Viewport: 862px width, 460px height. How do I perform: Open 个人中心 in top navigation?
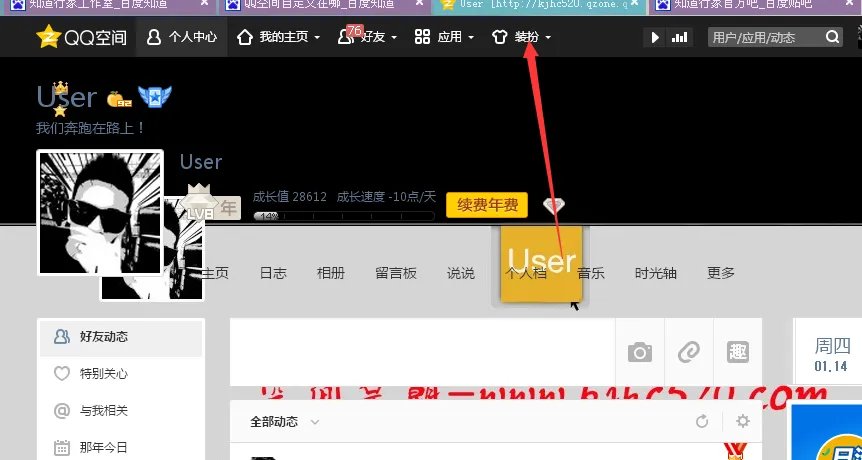pos(182,37)
